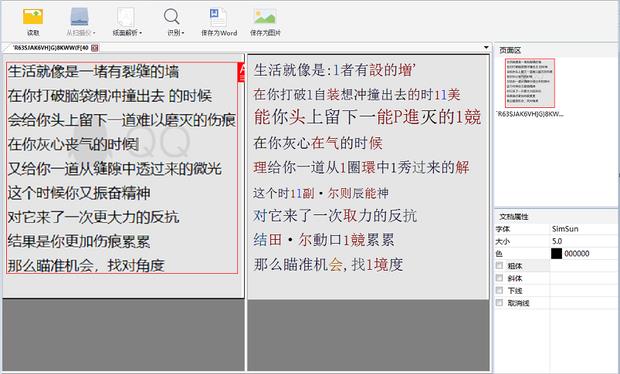Click the black 000000 color swatch

click(x=556, y=253)
